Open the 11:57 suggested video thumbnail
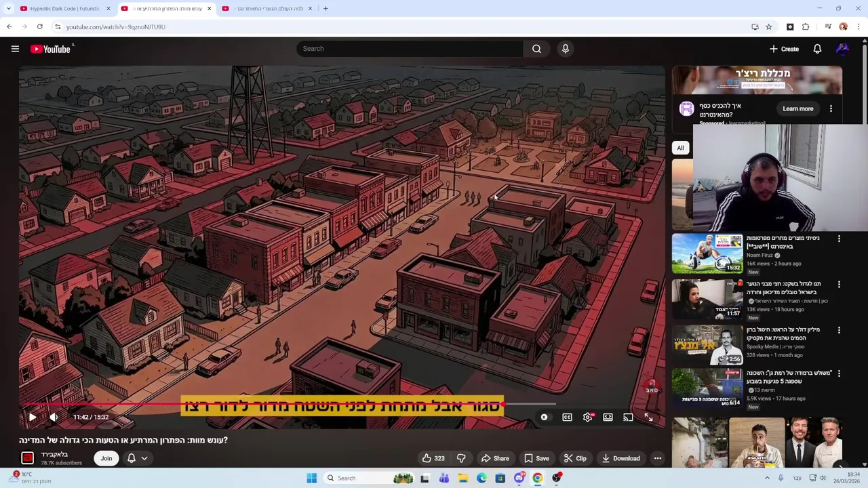Screen dimensions: 868x488 (x=707, y=299)
